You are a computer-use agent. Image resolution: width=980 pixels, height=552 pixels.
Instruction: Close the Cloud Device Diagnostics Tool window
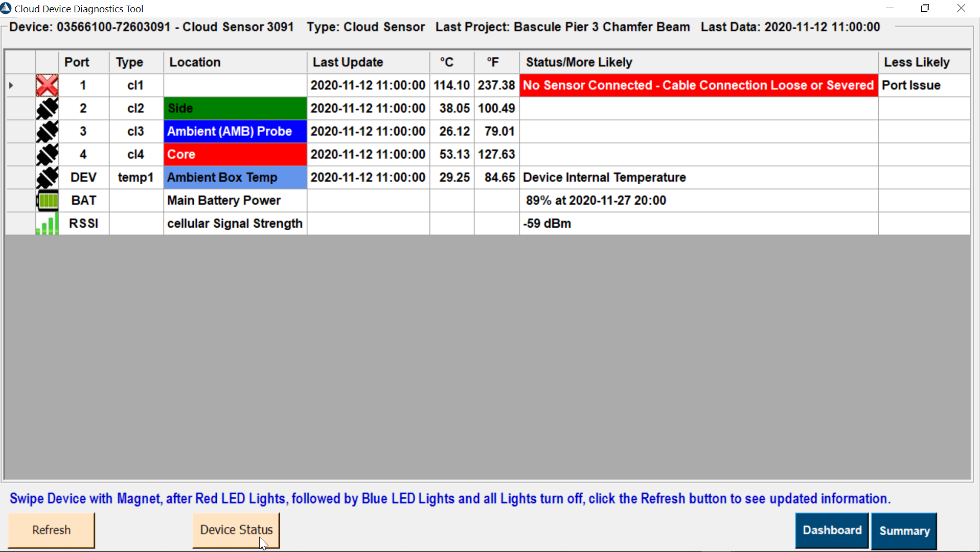[x=961, y=8]
